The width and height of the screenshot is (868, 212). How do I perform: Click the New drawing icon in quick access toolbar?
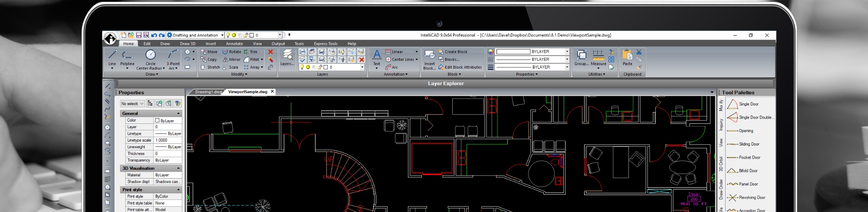coord(123,35)
